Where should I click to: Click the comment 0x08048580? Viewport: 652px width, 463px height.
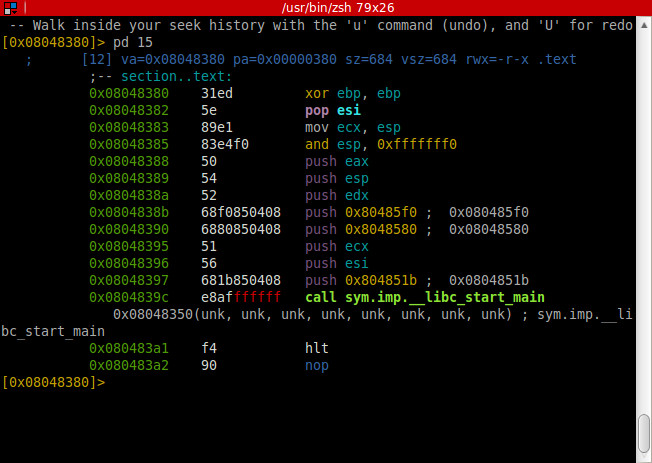click(x=489, y=230)
